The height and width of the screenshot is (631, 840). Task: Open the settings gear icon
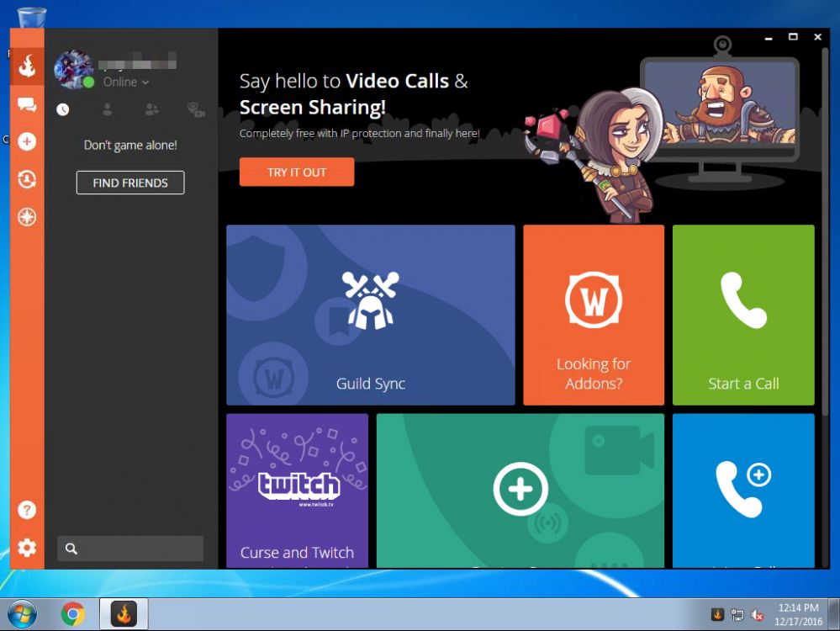point(27,548)
